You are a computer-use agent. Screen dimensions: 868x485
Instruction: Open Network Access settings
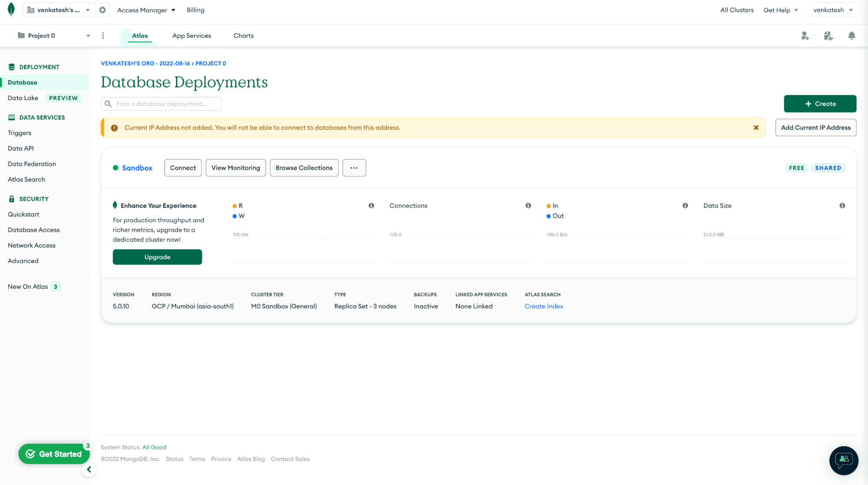(32, 246)
